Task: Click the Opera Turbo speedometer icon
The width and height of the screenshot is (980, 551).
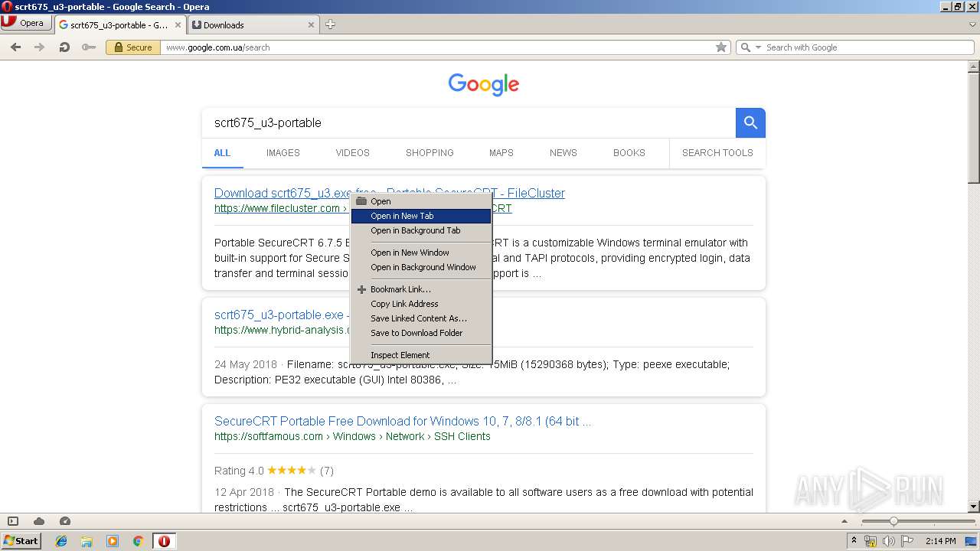Action: click(65, 521)
